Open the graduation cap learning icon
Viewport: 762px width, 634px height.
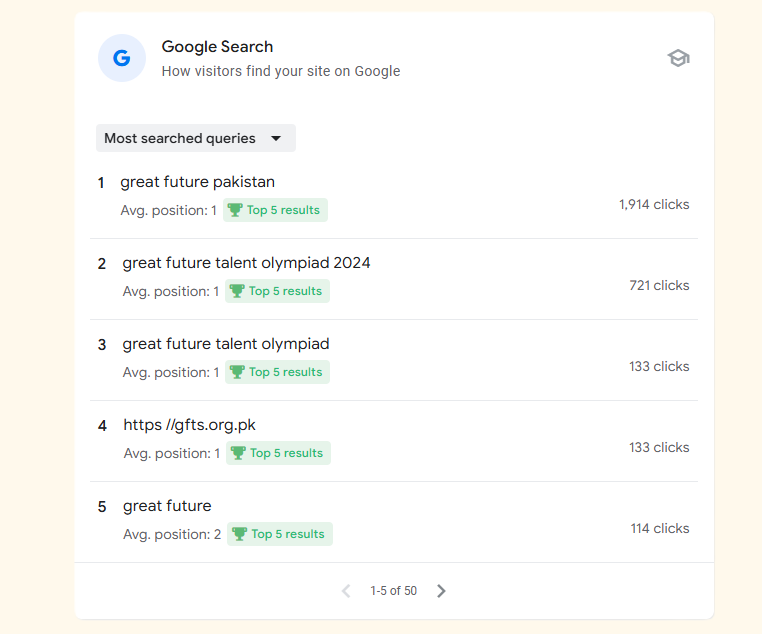click(679, 58)
